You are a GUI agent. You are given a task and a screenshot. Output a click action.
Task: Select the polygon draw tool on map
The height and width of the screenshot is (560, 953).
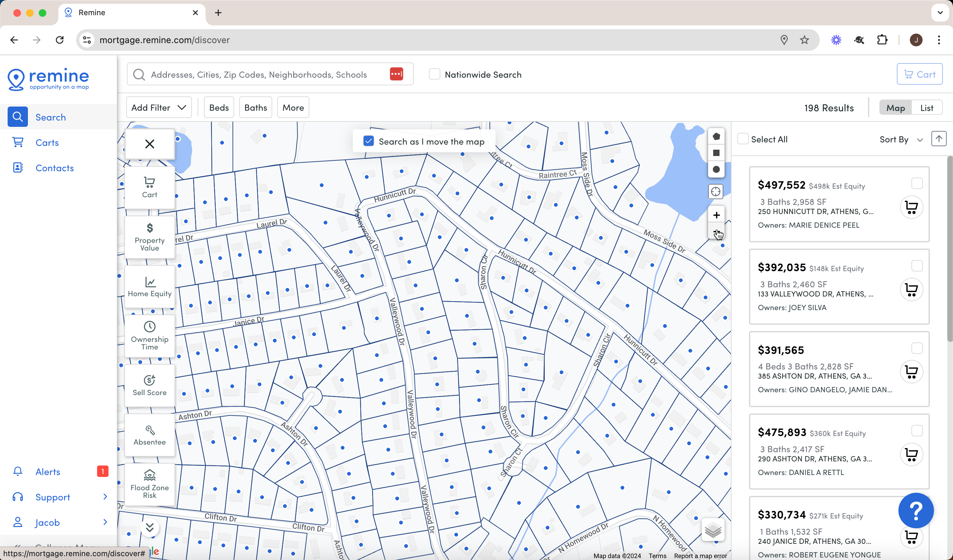point(716,136)
